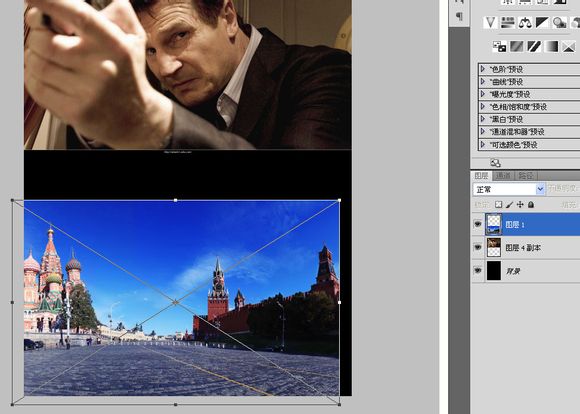
Task: Expand the "曲线" 预设 list
Action: pos(482,81)
